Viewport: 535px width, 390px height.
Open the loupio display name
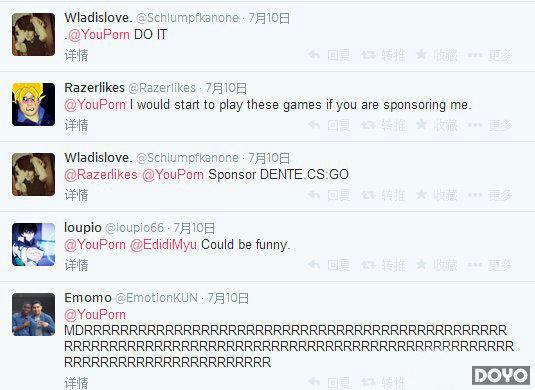83,228
